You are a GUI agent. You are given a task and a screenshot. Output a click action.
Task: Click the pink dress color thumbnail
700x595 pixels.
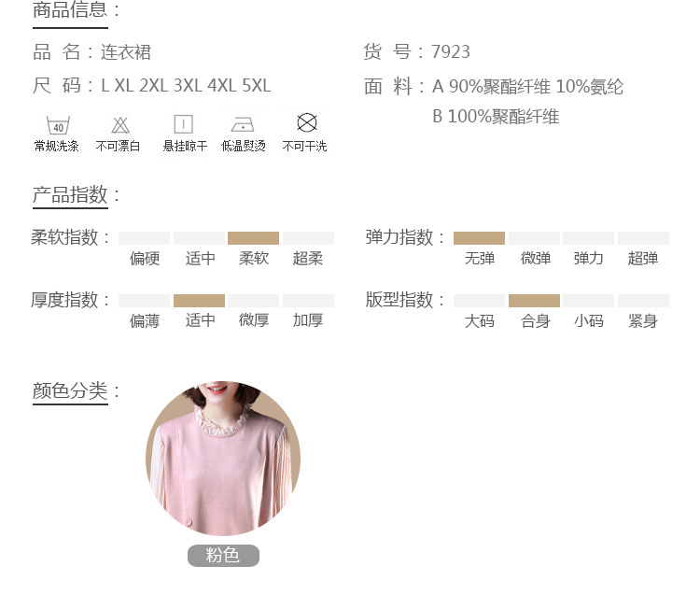[x=223, y=459]
